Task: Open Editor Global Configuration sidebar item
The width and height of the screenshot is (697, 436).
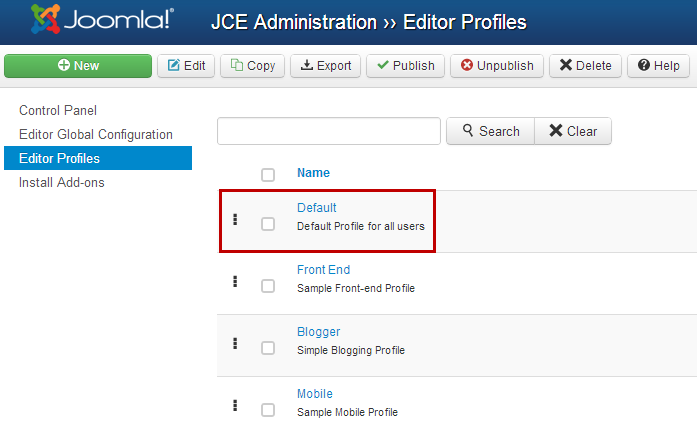Action: click(x=96, y=134)
